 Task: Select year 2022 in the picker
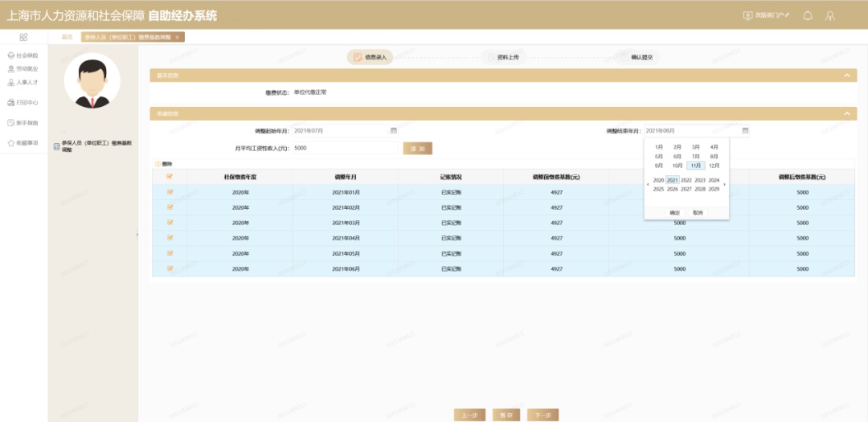(686, 180)
